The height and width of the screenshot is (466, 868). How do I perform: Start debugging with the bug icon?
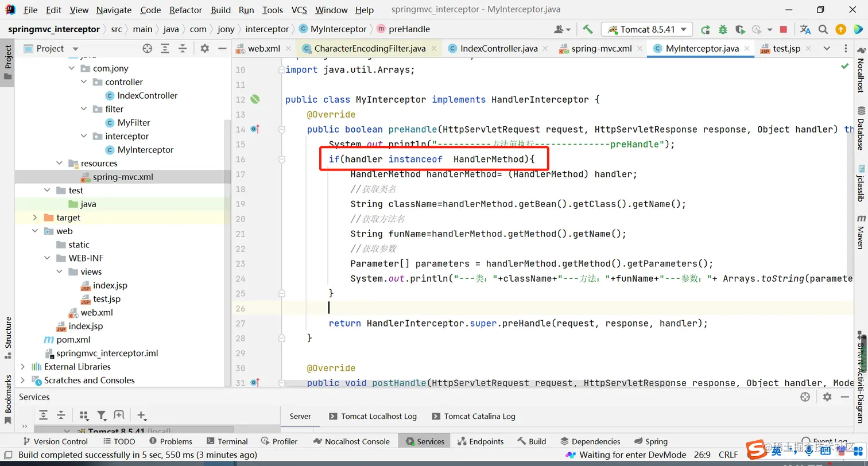click(723, 29)
